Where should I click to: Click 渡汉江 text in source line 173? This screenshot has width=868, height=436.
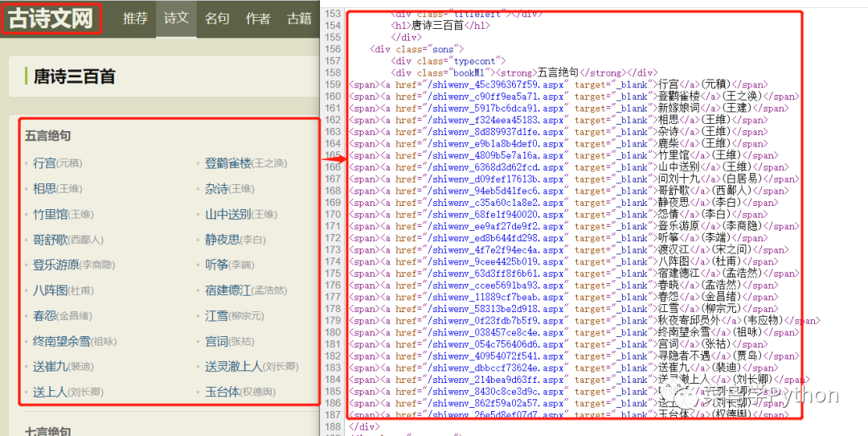(x=674, y=250)
